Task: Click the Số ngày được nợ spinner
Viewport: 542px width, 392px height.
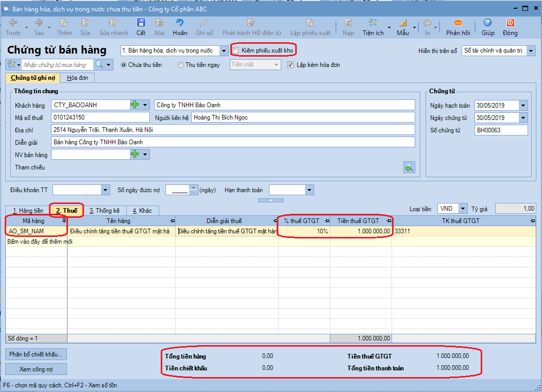Action: (194, 190)
